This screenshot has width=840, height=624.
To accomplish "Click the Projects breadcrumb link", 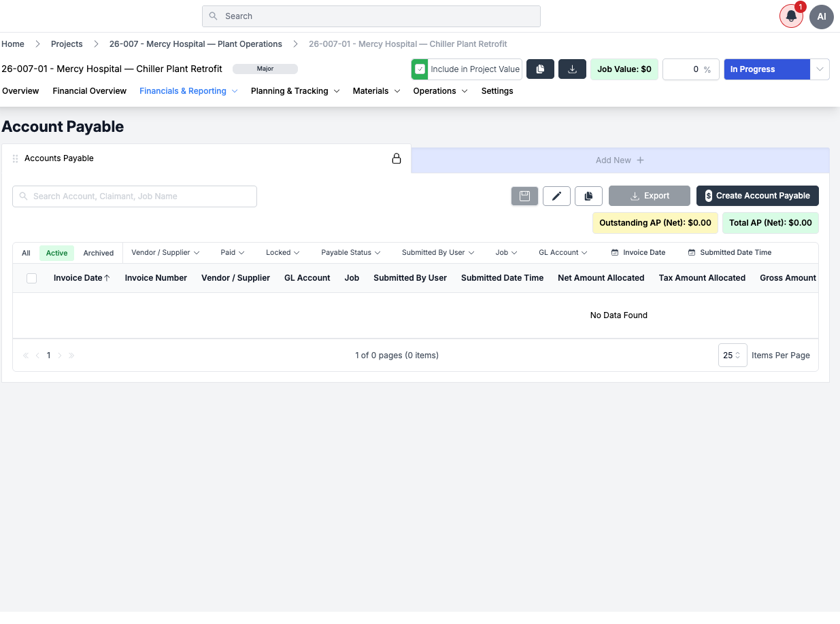I will coord(67,44).
